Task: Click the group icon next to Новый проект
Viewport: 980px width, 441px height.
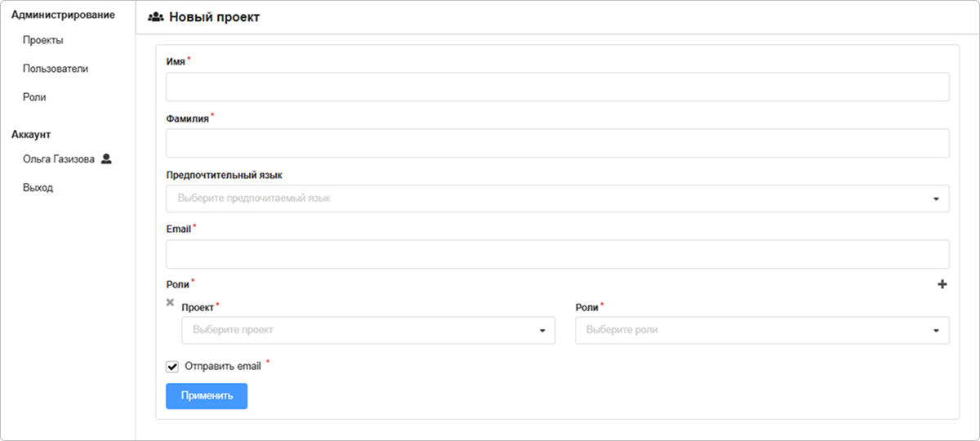Action: pyautogui.click(x=155, y=17)
